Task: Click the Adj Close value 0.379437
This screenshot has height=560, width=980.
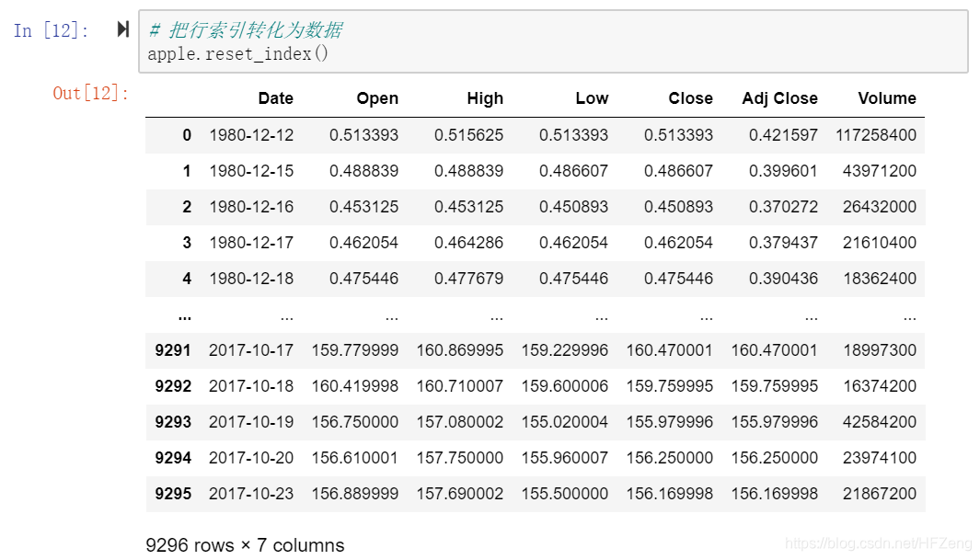Action: click(x=783, y=242)
